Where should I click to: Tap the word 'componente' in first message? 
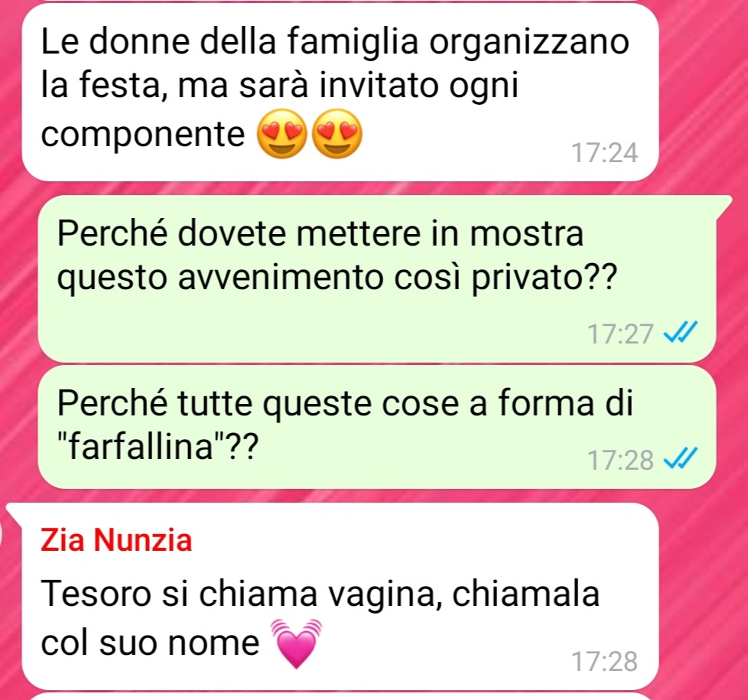tap(142, 135)
